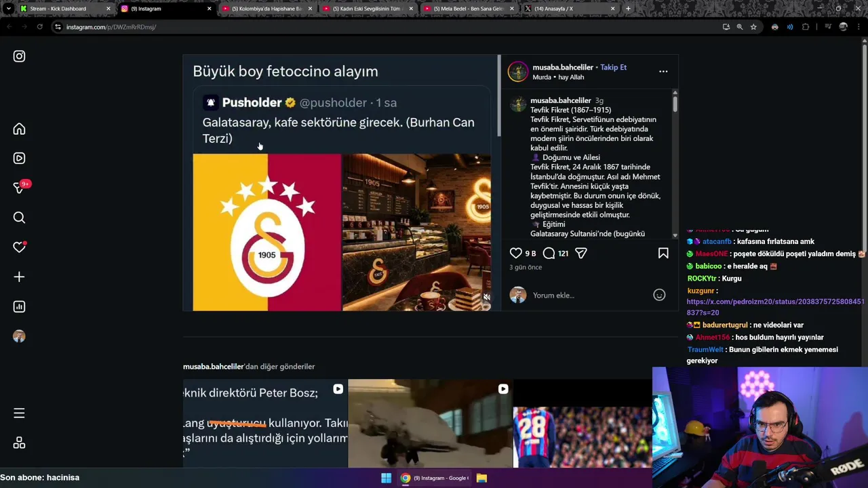The width and height of the screenshot is (868, 488).
Task: Follow account with Takip Et
Action: (613, 67)
